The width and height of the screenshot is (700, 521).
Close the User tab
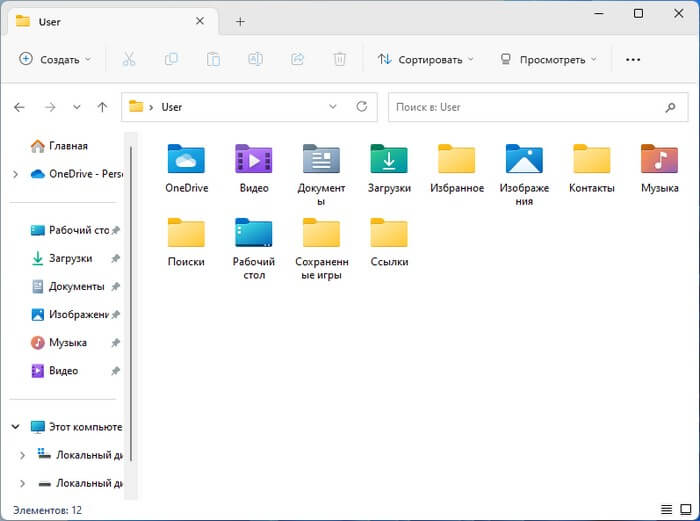point(200,21)
